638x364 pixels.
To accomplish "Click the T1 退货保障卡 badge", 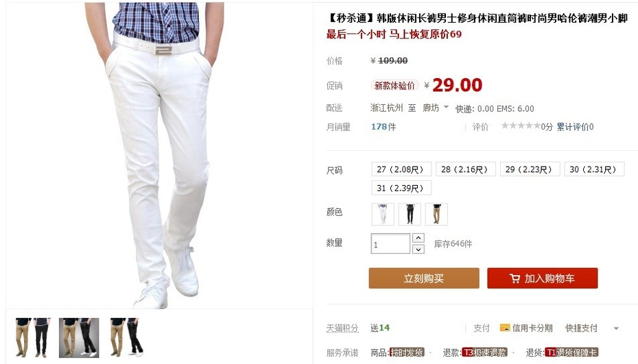I will 571,352.
